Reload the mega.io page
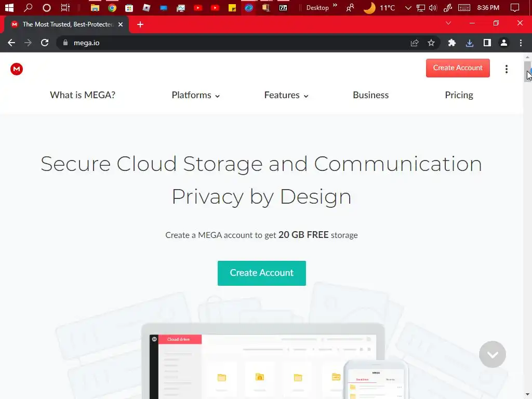532x399 pixels. pyautogui.click(x=45, y=43)
